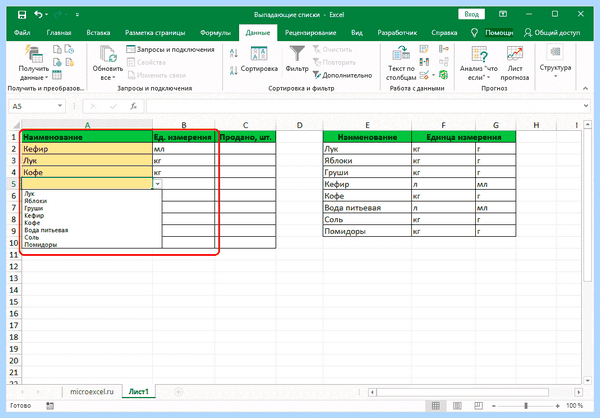Switch to Normal view in status bar
The image size is (600, 418).
click(x=435, y=405)
